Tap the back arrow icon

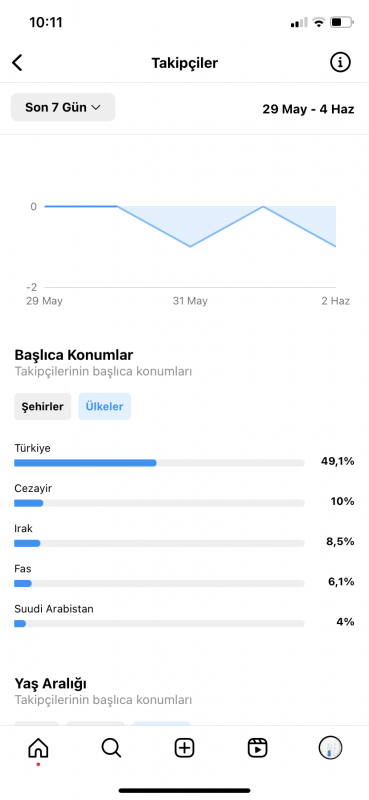pyautogui.click(x=17, y=63)
